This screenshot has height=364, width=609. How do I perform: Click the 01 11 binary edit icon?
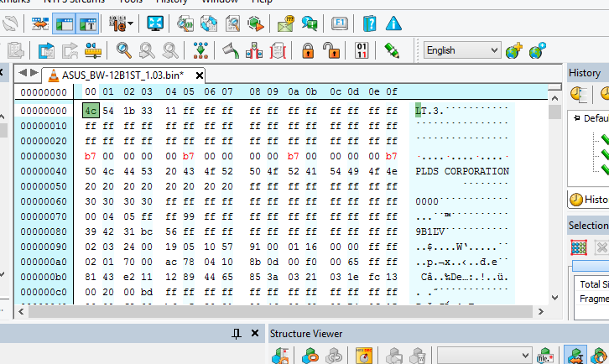coord(362,50)
